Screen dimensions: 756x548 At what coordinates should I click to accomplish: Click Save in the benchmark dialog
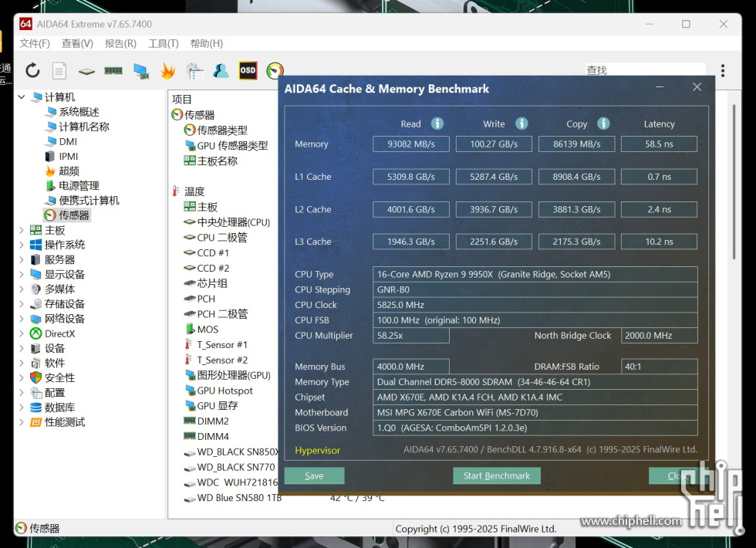315,475
